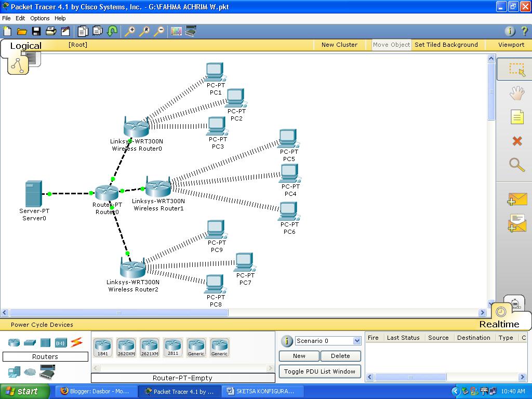Click the [Root] navigation label
The height and width of the screenshot is (399, 532).
pos(78,45)
